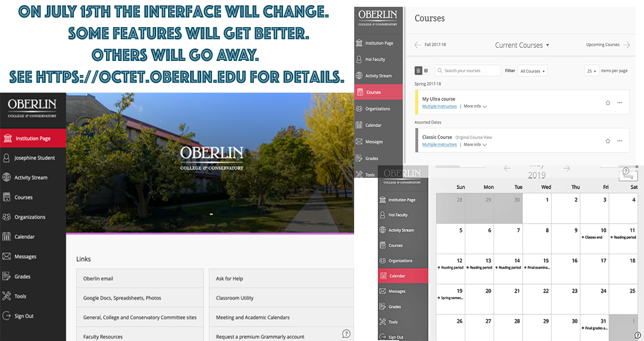
Task: Open the Oberlin email link
Action: click(140, 278)
